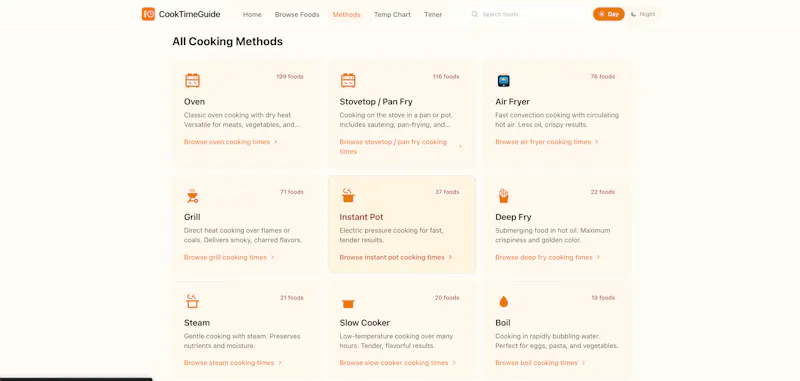Click the Stovetop / Pan Fry card icon

click(x=348, y=81)
